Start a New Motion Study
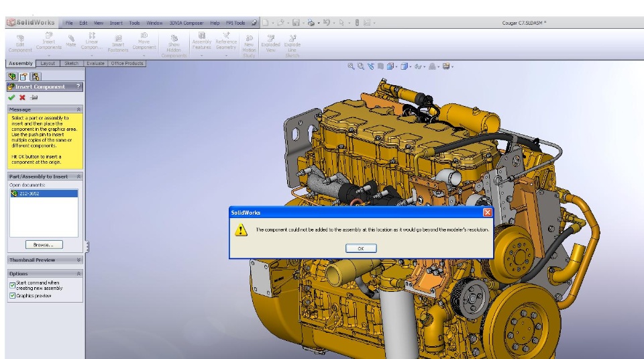Image resolution: width=644 pixels, height=359 pixels. (249, 46)
